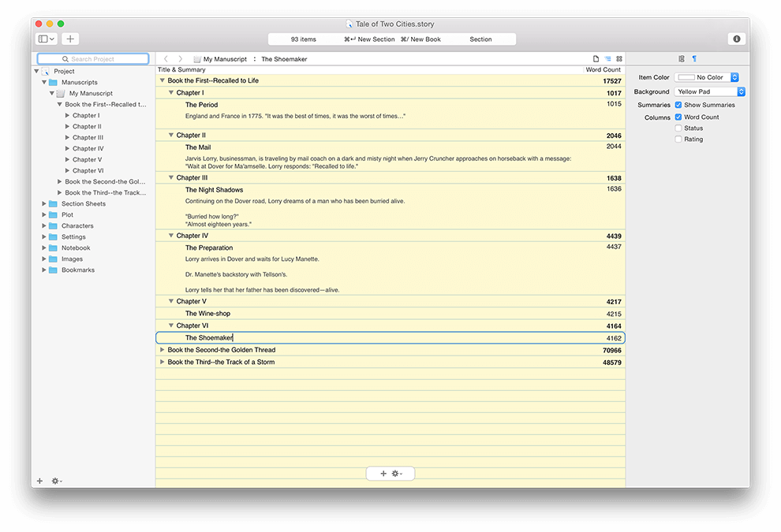The width and height of the screenshot is (781, 532).
Task: Select the Section Sheets folder icon
Action: (x=53, y=203)
